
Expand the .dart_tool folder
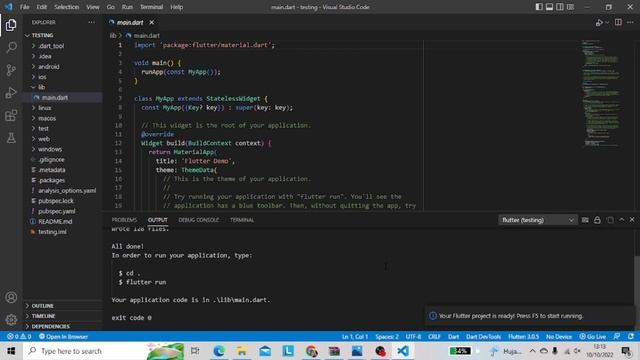[62, 46]
